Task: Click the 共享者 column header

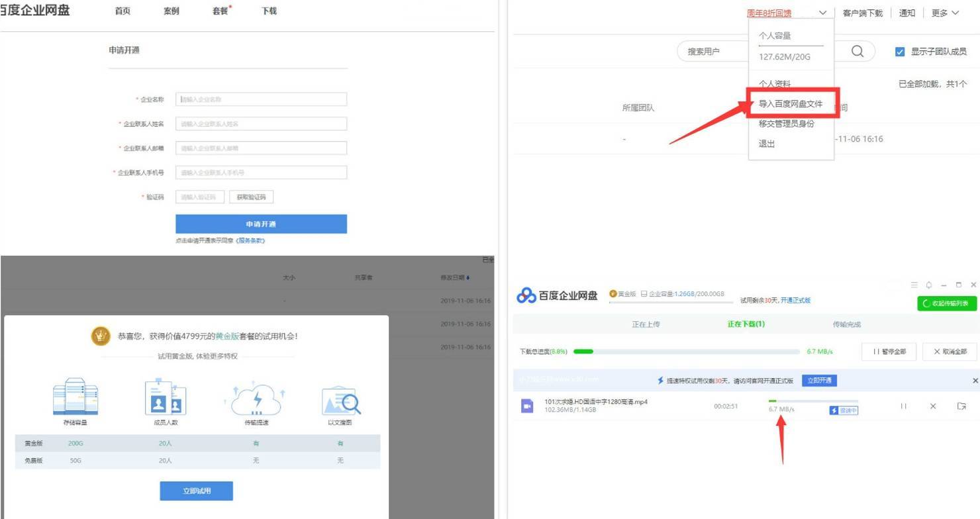Action: 363,277
